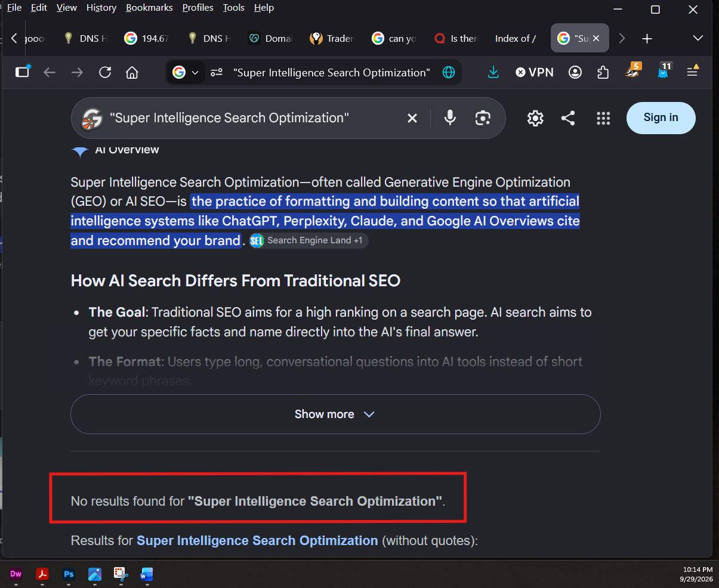Open the browser home page

click(132, 73)
